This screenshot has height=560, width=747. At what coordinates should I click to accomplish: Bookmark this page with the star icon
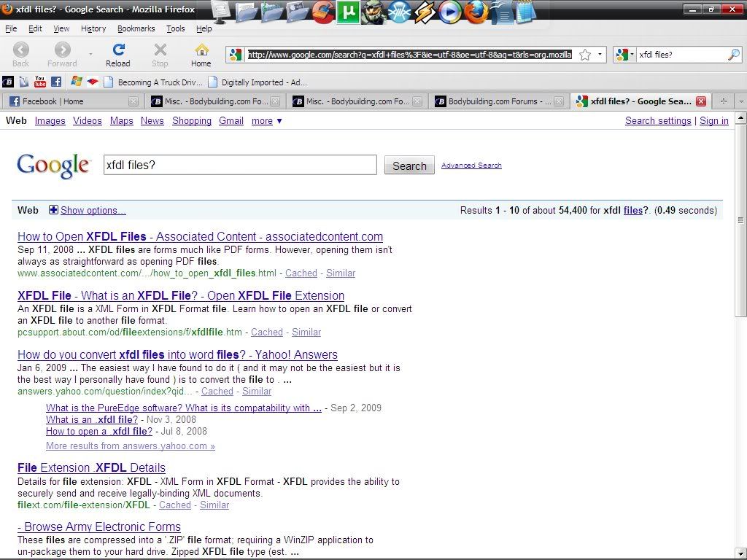tap(585, 55)
